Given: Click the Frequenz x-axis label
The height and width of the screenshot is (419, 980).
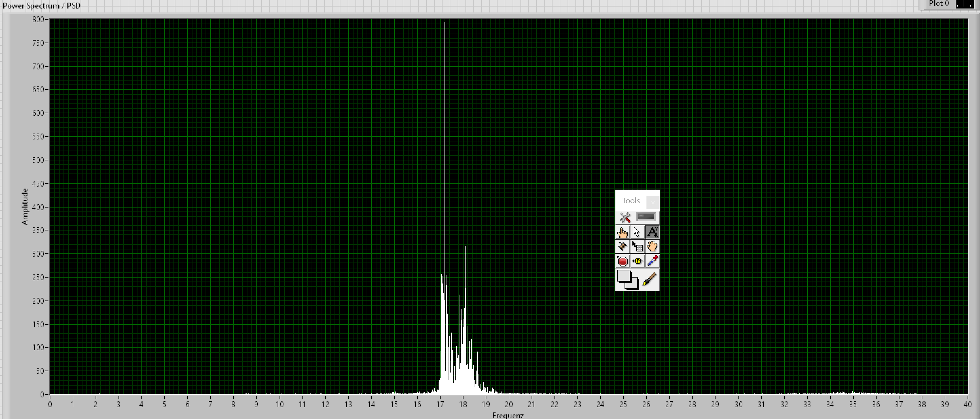Looking at the screenshot, I should [508, 415].
